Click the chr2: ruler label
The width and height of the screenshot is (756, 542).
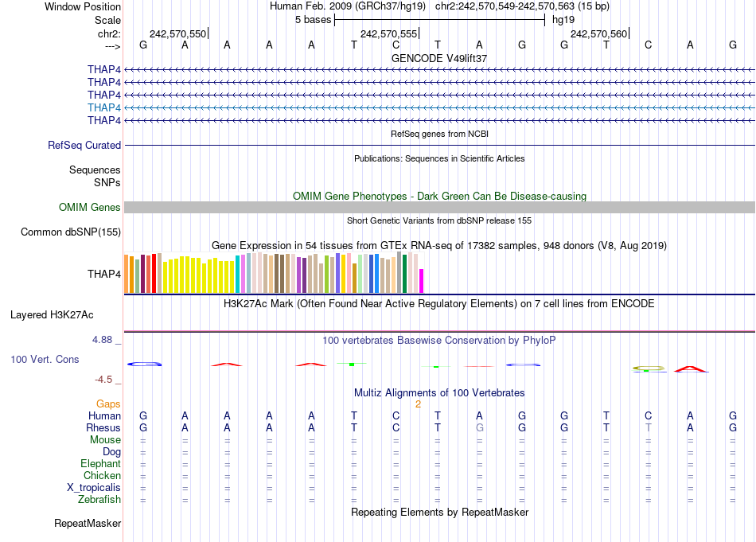(109, 33)
